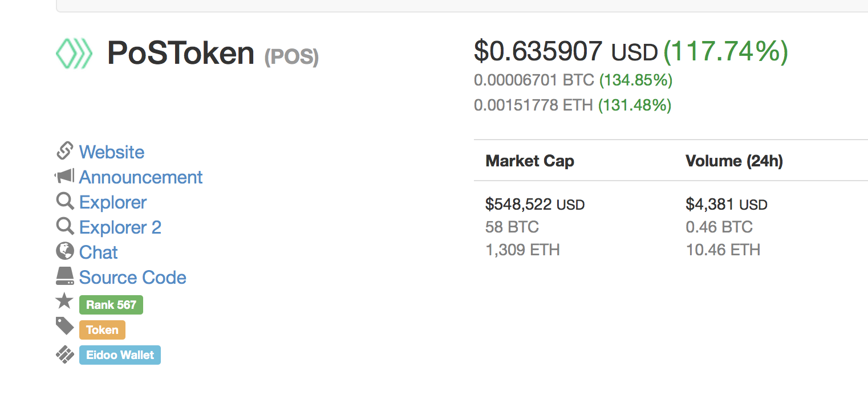Click the chain link icon beside Website
Screen dimensions: 868x408
tap(65, 151)
